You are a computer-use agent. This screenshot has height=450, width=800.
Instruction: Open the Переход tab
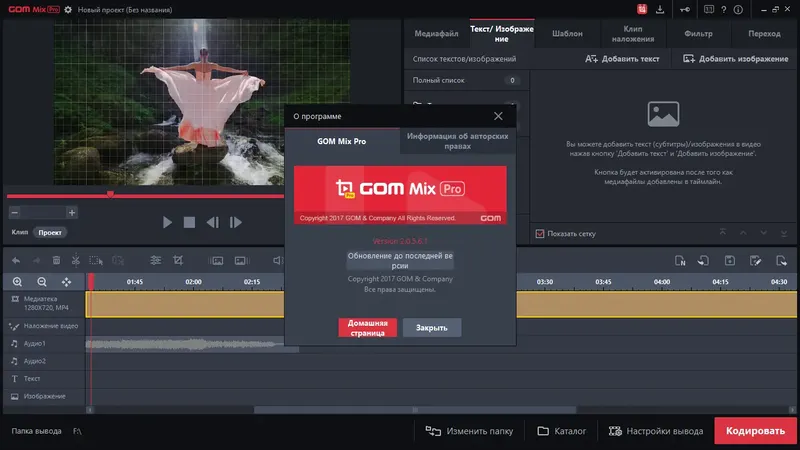(764, 34)
